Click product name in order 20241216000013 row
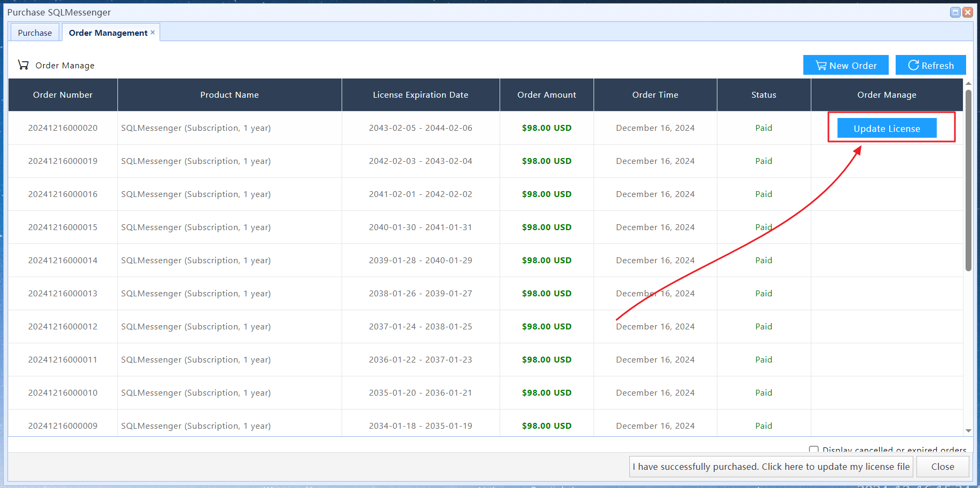 tap(196, 293)
